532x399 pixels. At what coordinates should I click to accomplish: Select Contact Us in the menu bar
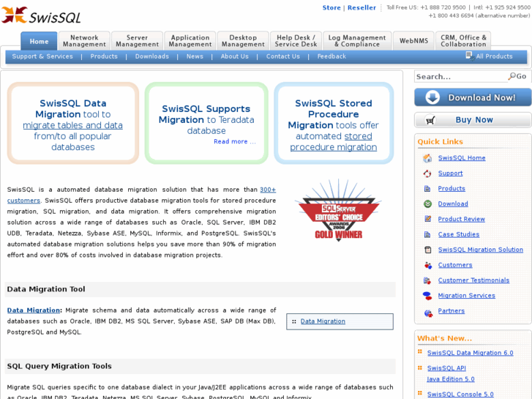click(x=283, y=56)
